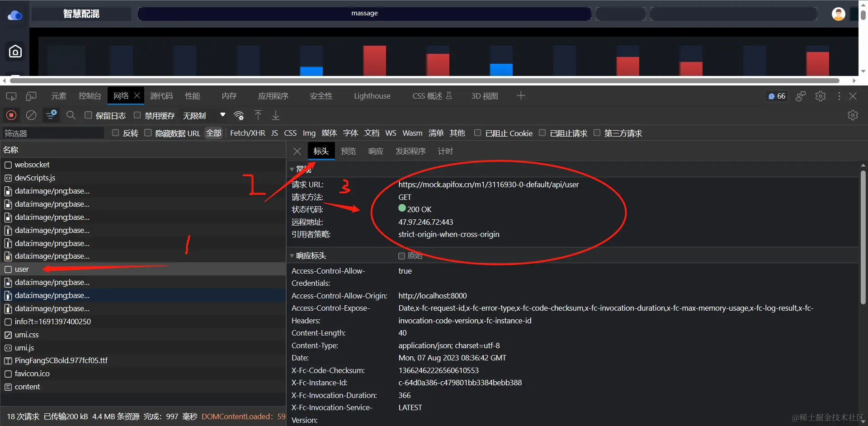Check the blocked requests checkbox
The image size is (868, 426).
point(542,133)
